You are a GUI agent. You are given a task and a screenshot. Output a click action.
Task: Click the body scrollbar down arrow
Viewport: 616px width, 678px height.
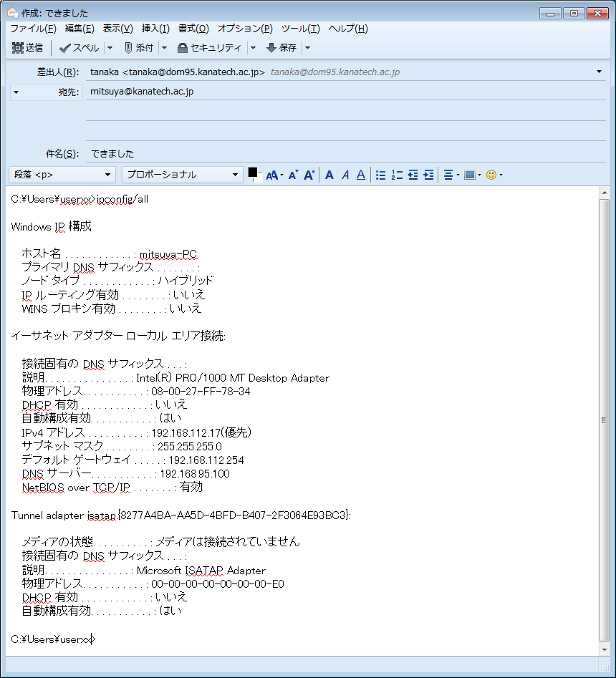tap(604, 649)
